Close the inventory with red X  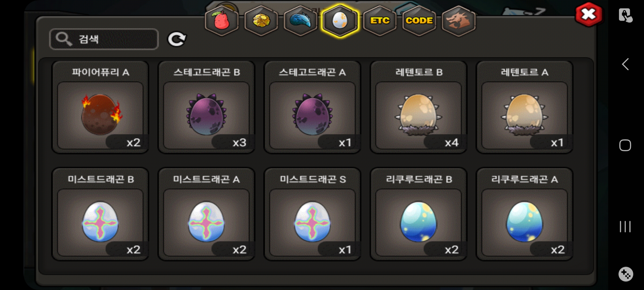pyautogui.click(x=588, y=15)
